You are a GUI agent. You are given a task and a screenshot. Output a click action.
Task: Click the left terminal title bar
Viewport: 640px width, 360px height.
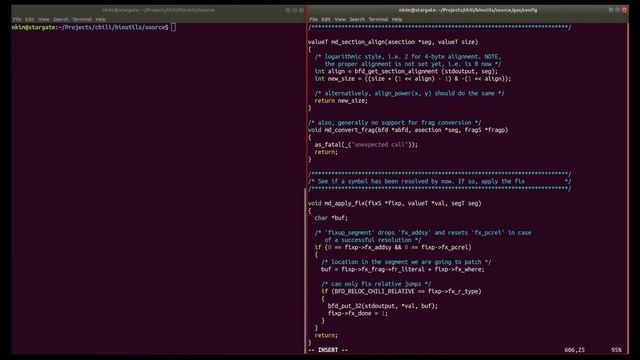point(158,10)
